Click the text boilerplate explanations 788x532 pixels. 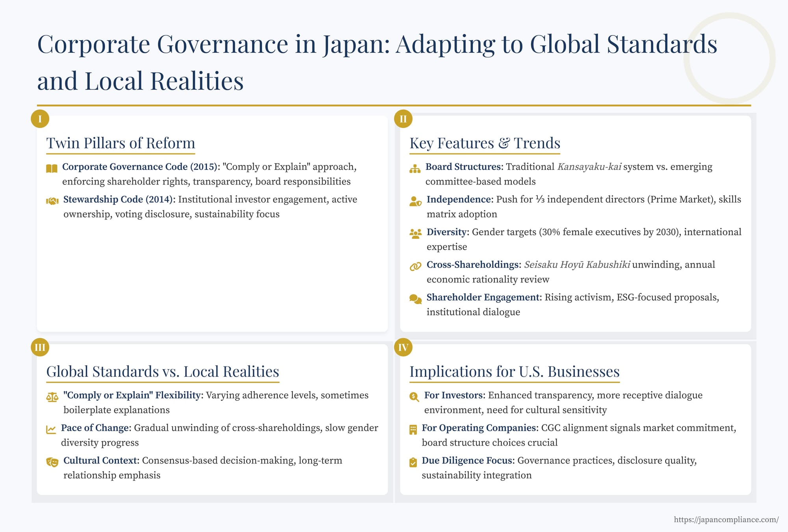pyautogui.click(x=117, y=410)
